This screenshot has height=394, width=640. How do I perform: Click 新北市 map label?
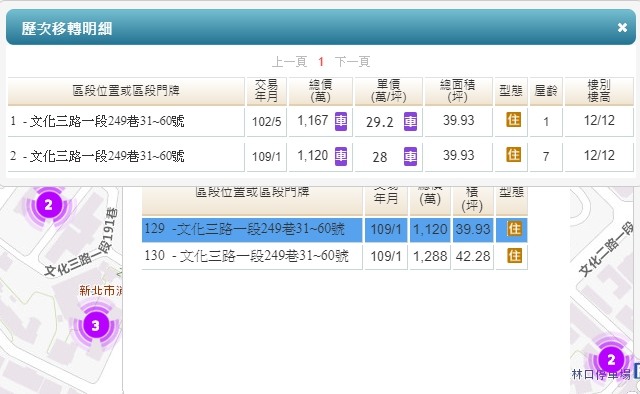(x=100, y=291)
